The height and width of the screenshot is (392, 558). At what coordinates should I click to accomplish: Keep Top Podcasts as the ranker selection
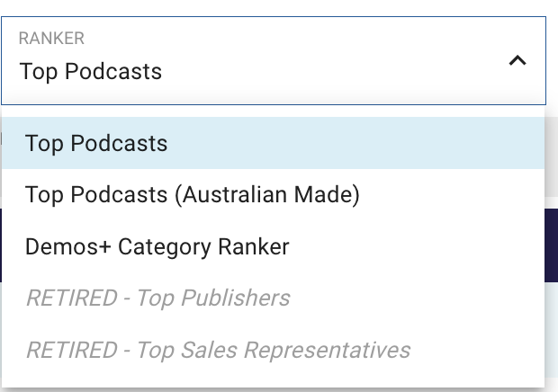tap(96, 143)
